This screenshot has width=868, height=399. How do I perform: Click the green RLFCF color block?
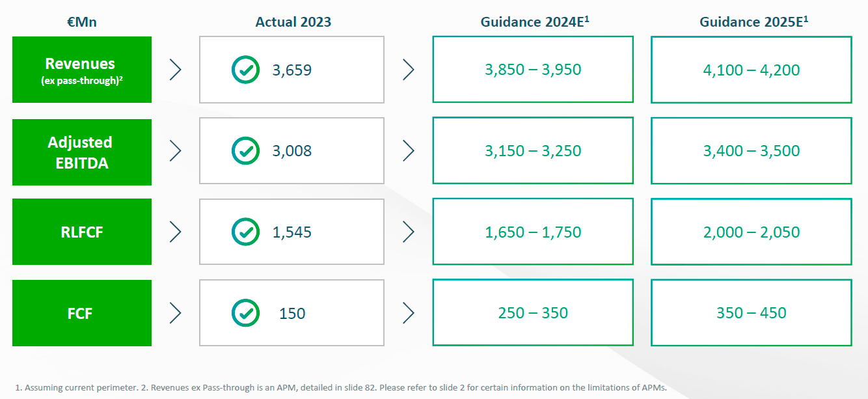tap(82, 232)
